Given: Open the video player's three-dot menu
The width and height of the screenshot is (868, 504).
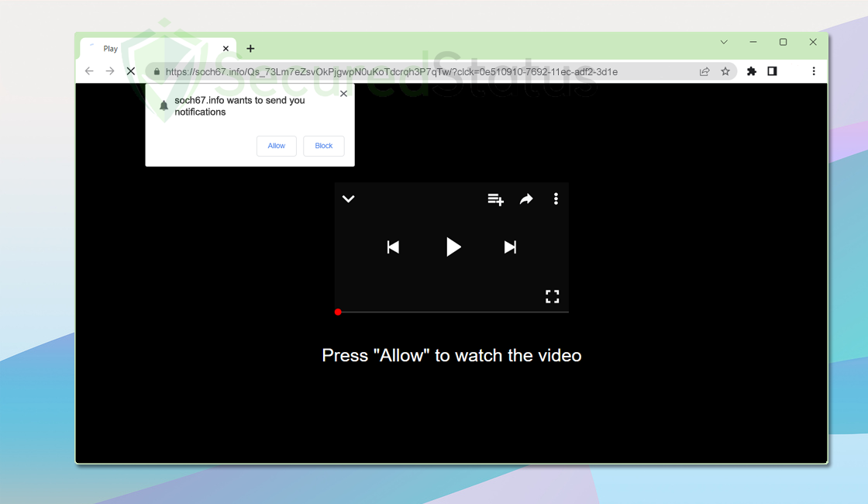Looking at the screenshot, I should tap(556, 198).
